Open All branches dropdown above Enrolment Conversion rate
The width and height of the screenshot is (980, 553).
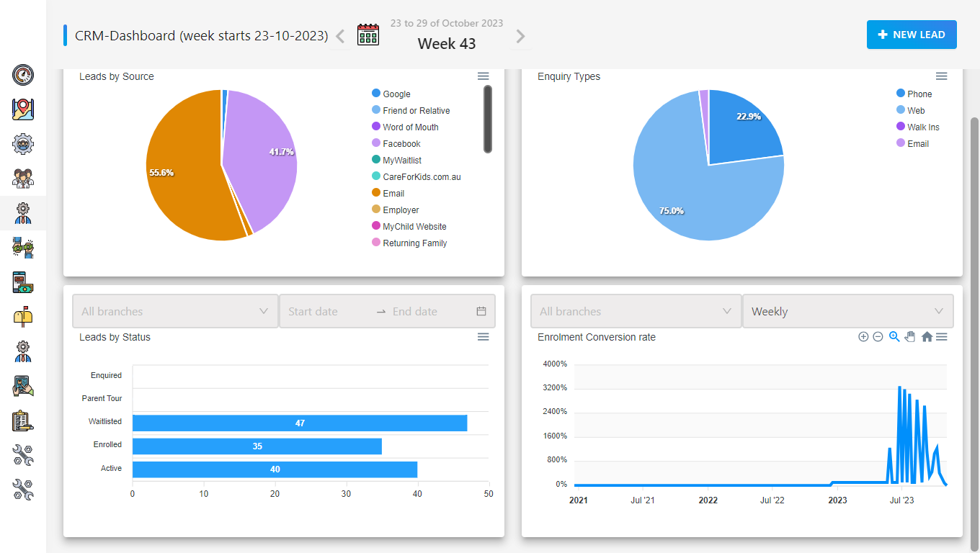click(x=636, y=311)
